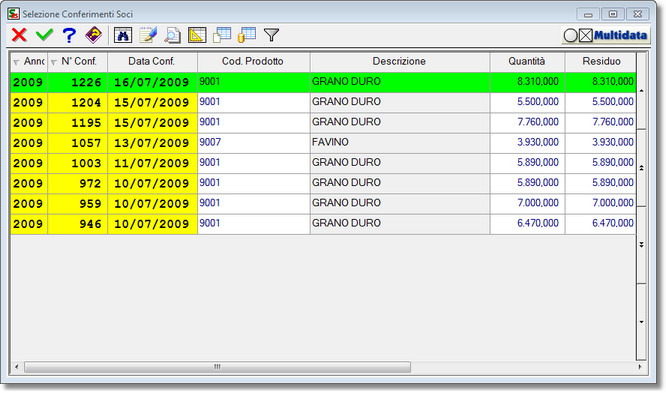Select conferimento number 1226
The width and height of the screenshot is (666, 393).
78,82
